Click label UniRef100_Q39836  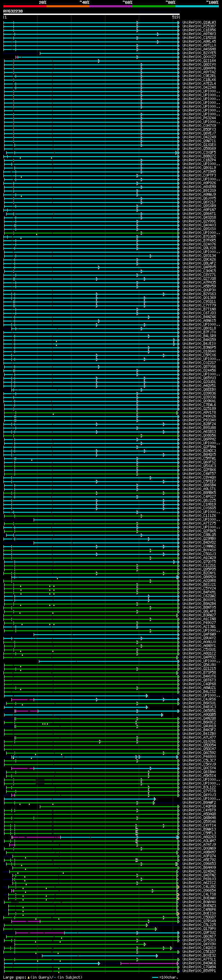coord(199,394)
